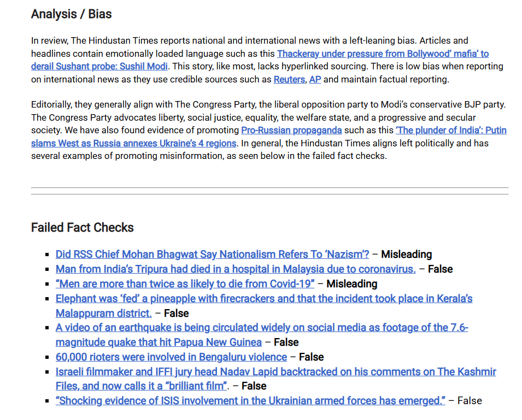Open Tripura man died in Malaysia fact check
The height and width of the screenshot is (420, 522).
(236, 269)
